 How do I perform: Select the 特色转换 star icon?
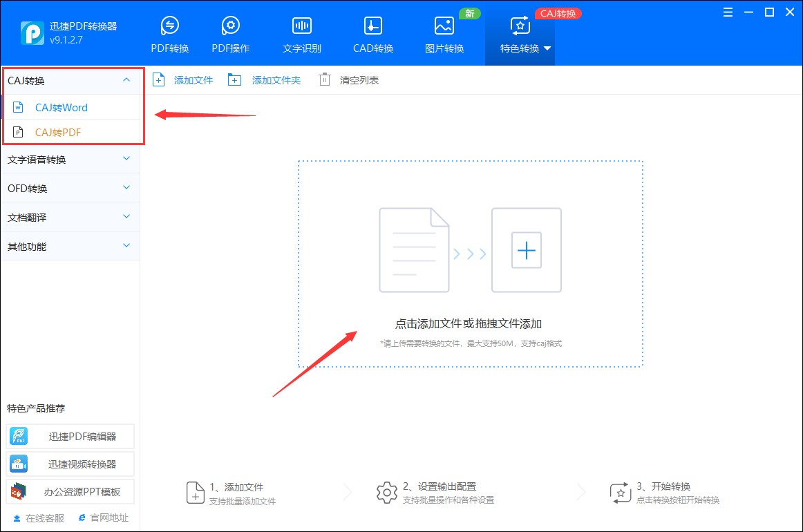[520, 25]
